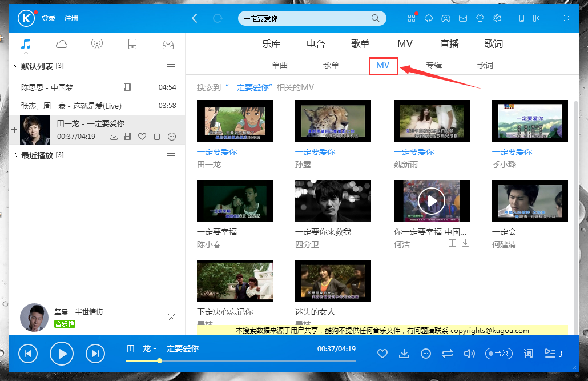Screen dimensions: 588x381
Task: Toggle the repeat play mode
Action: click(448, 354)
